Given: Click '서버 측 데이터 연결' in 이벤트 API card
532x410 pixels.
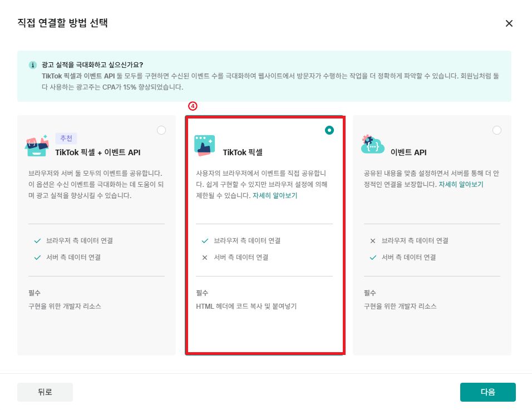Looking at the screenshot, I should pyautogui.click(x=409, y=258).
